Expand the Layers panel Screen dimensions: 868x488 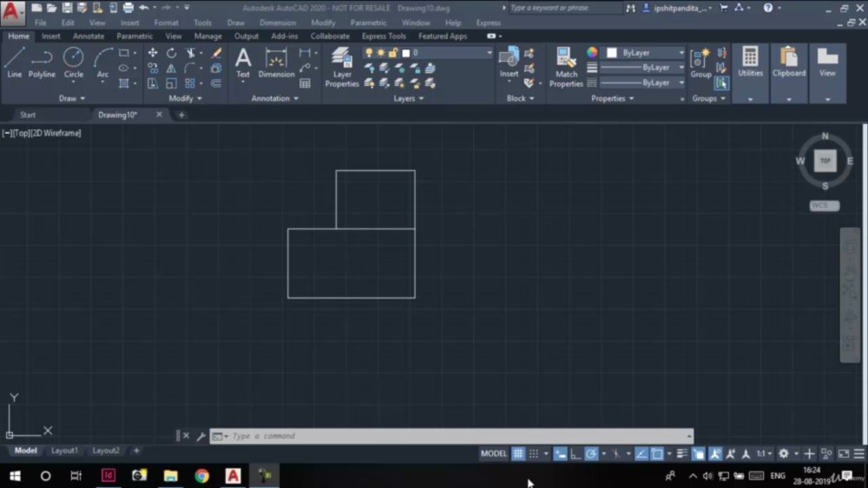click(x=409, y=98)
